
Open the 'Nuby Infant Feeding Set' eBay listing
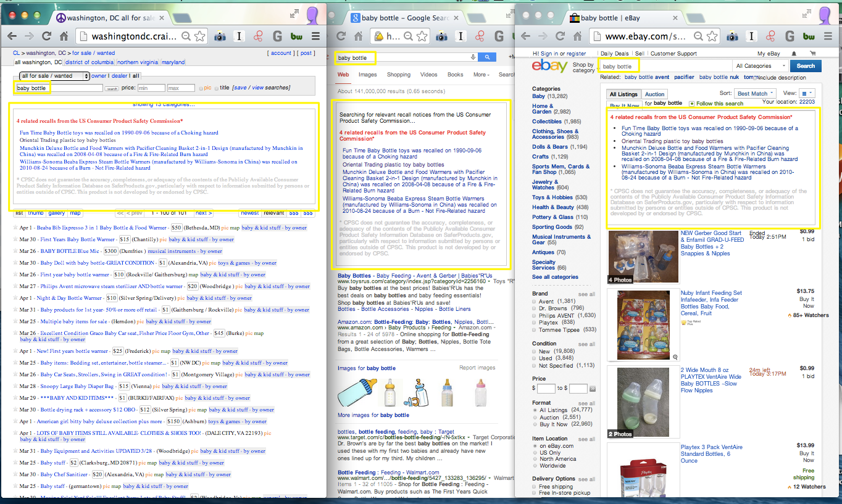(711, 303)
